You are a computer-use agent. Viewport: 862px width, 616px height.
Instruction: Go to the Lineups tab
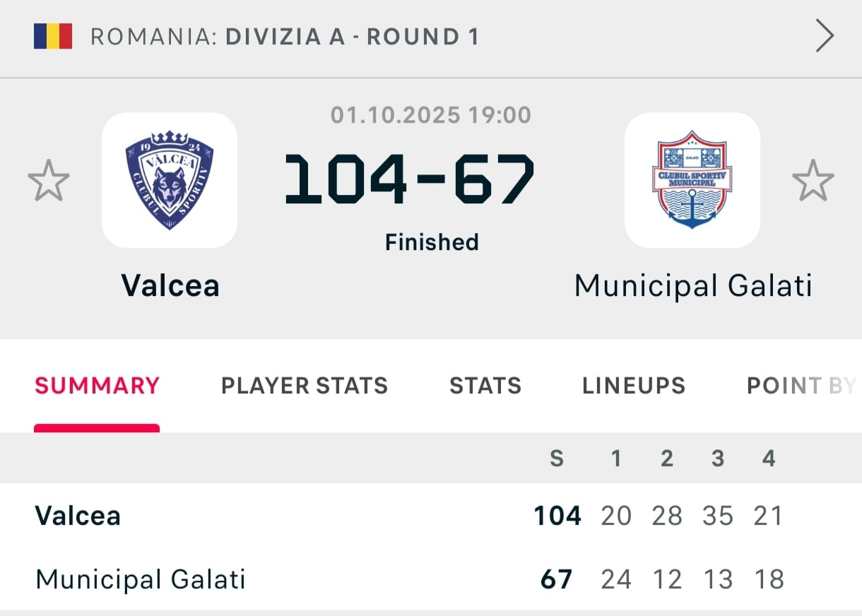[634, 386]
